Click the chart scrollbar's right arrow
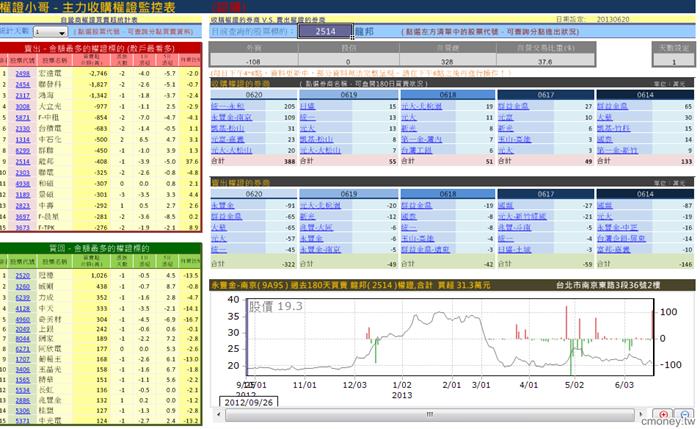This screenshot has width=700, height=429. pyautogui.click(x=642, y=414)
